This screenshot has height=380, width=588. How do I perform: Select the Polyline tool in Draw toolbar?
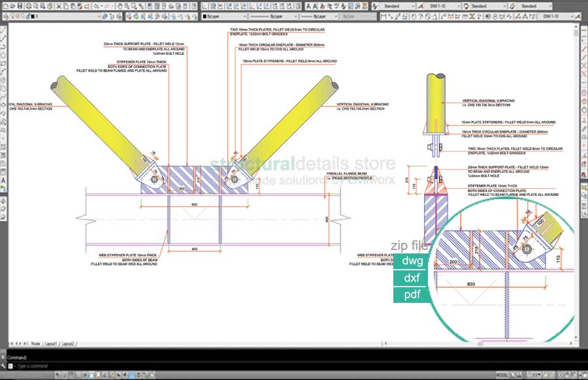[x=3, y=47]
